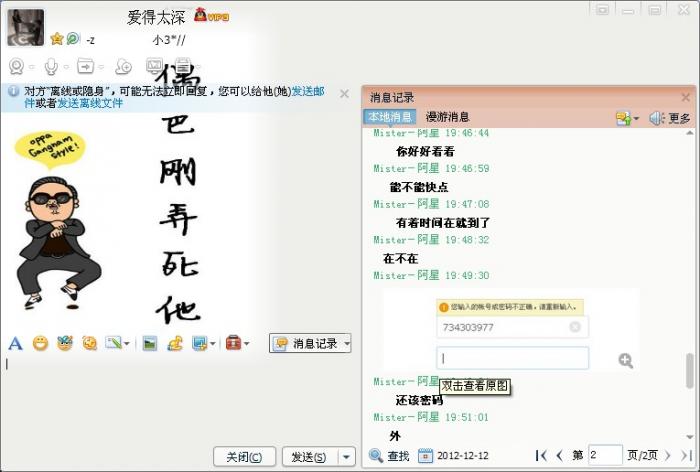The height and width of the screenshot is (472, 700).
Task: Switch to the 本地消息 tab
Action: click(x=390, y=117)
